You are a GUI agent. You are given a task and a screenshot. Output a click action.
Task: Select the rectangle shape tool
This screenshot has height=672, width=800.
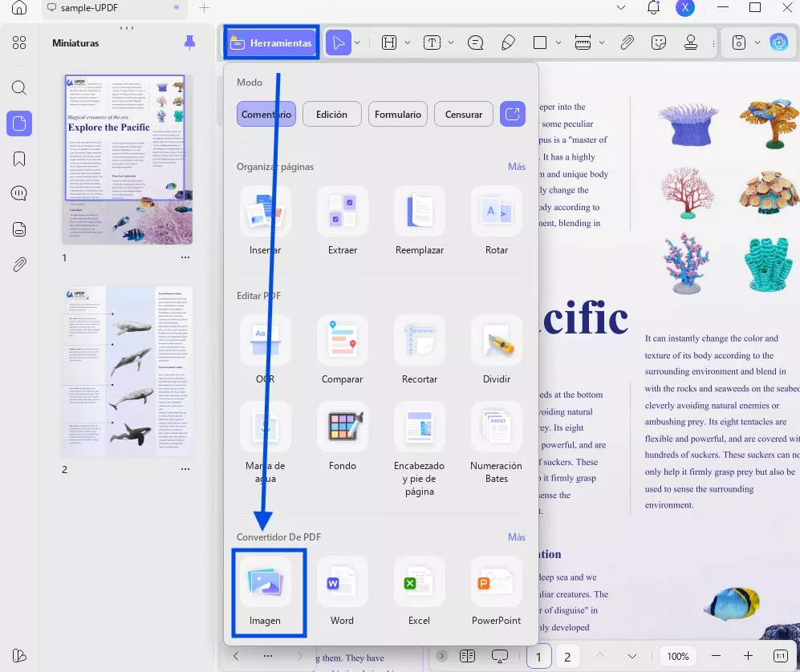(x=540, y=43)
